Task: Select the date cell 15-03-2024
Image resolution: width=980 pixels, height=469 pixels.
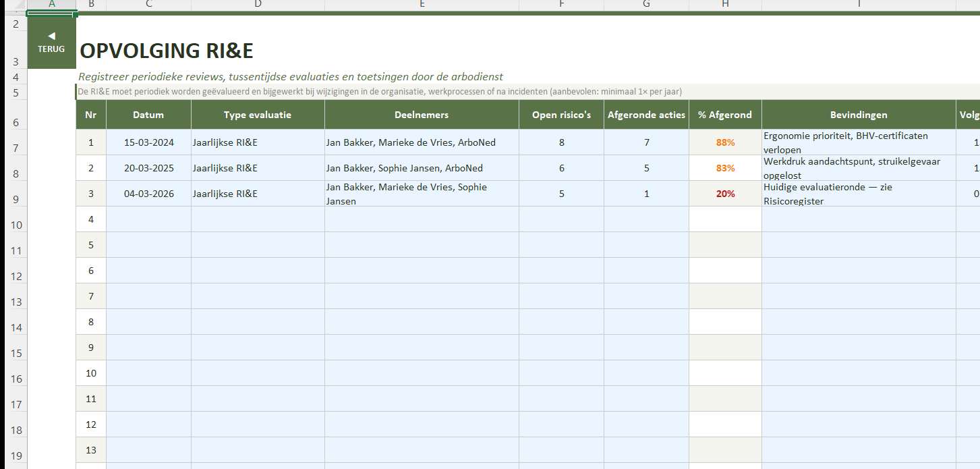Action: coord(148,142)
